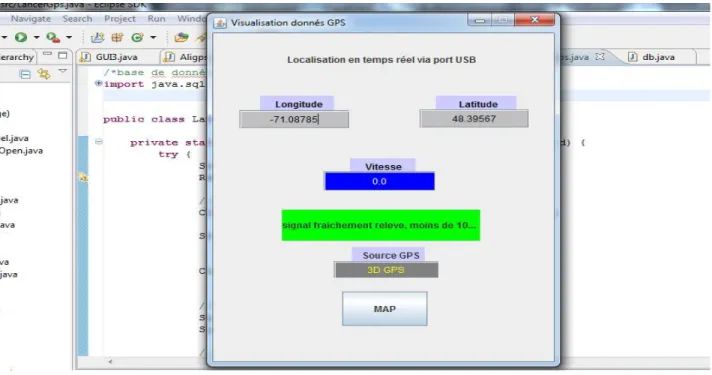Click the New Java Class icon
The width and height of the screenshot is (712, 375).
coord(137,37)
